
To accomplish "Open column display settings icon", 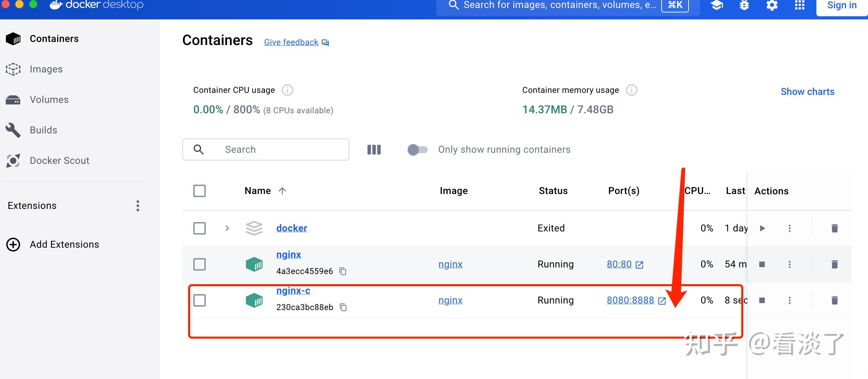I will click(x=374, y=150).
